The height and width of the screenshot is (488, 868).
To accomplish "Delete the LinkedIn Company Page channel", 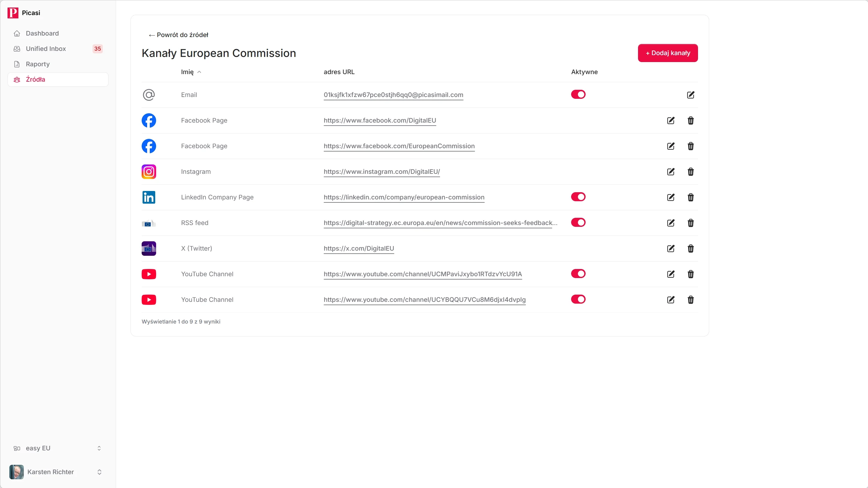I will pyautogui.click(x=690, y=197).
